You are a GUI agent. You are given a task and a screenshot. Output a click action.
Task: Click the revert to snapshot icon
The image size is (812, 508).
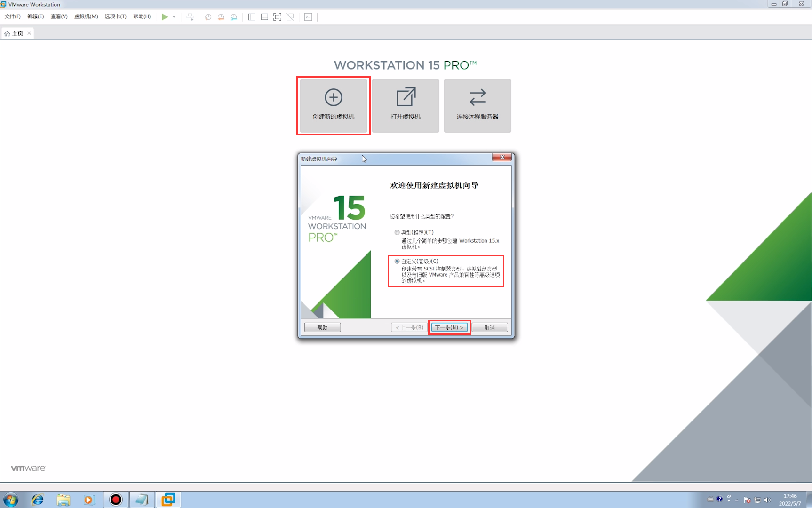click(x=221, y=17)
